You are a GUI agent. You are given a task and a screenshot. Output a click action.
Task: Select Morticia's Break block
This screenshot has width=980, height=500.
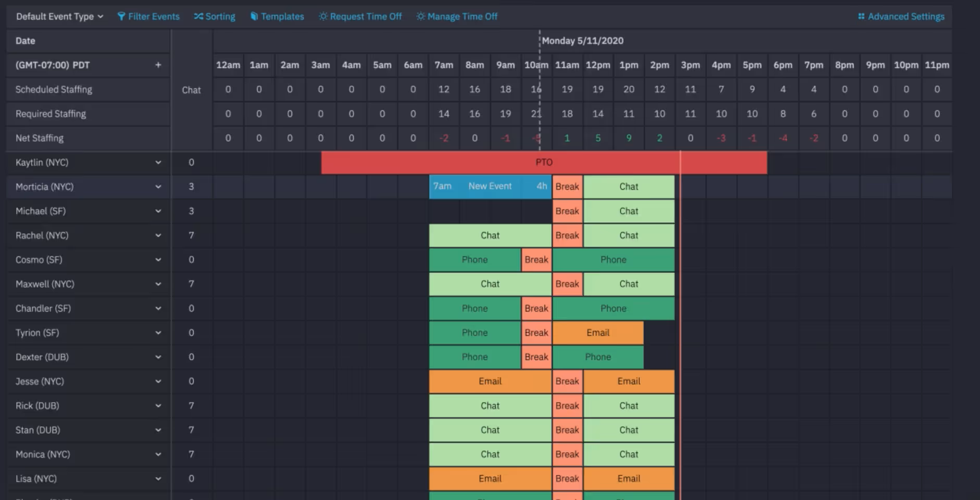[567, 186]
